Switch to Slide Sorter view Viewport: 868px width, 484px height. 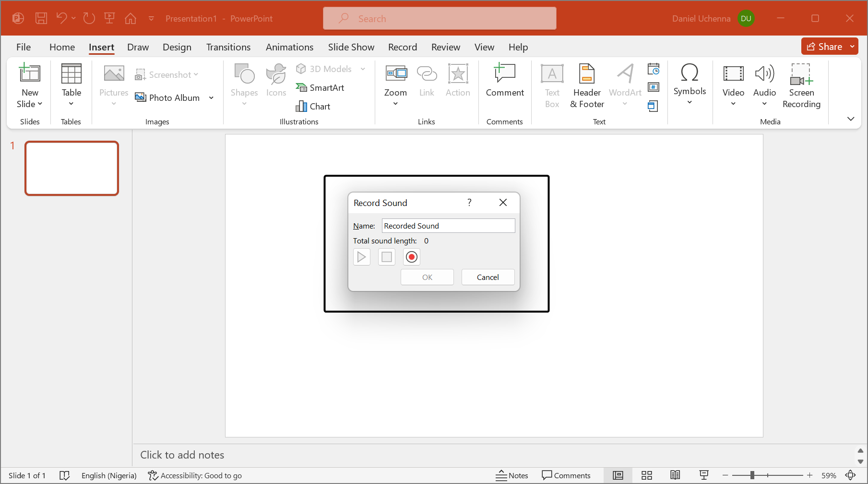coord(646,475)
